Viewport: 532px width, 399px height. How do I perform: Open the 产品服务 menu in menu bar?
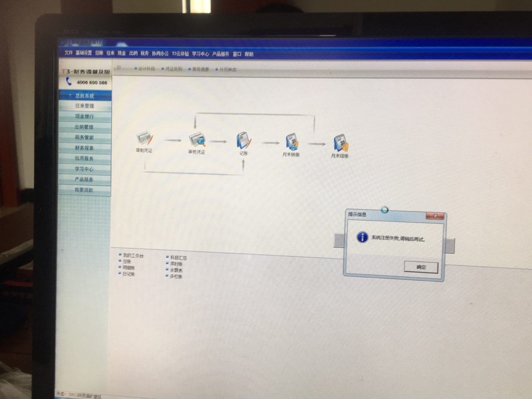[221, 54]
